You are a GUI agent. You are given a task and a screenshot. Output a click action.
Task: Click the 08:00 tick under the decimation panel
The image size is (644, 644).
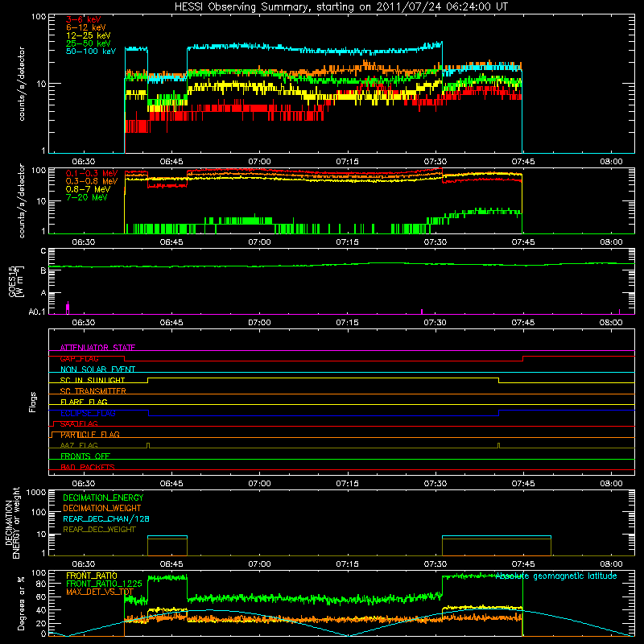(x=611, y=564)
